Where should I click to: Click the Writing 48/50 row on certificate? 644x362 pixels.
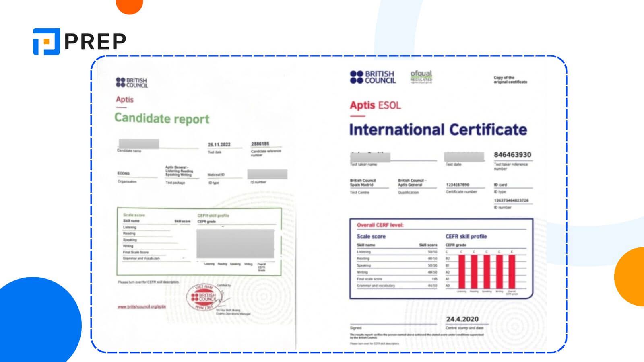click(397, 272)
